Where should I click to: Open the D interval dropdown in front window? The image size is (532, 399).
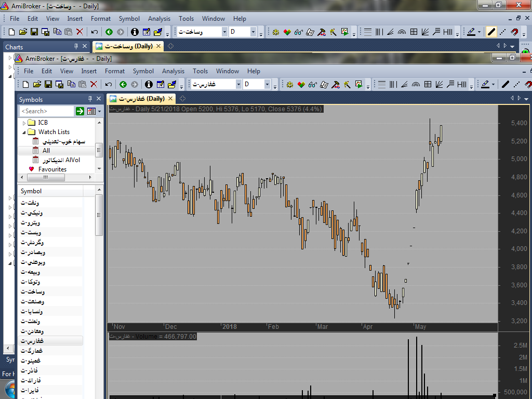[268, 84]
